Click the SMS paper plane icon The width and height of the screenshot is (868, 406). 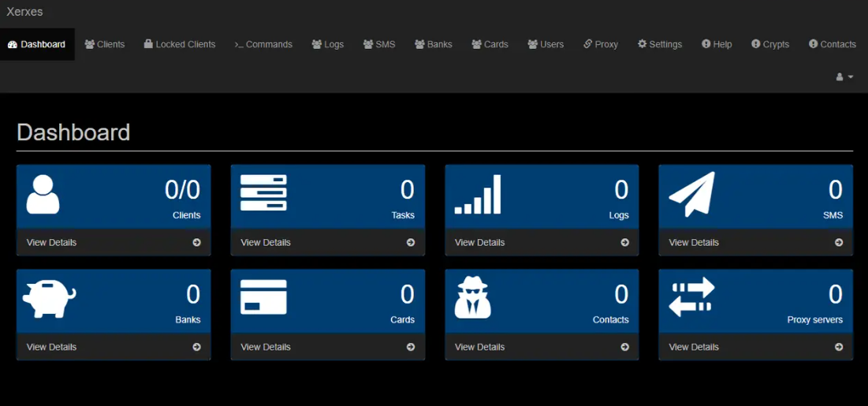(691, 194)
